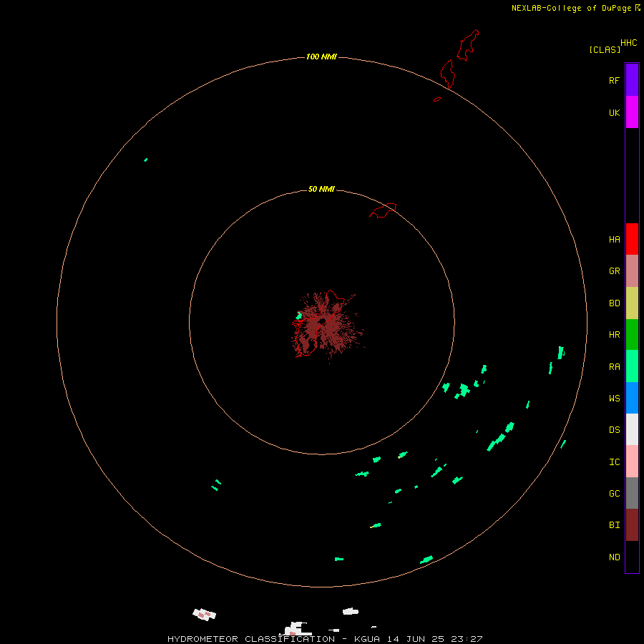Select the GC gray legend swatch
Image resolution: width=644 pixels, height=644 pixels.
click(x=632, y=493)
